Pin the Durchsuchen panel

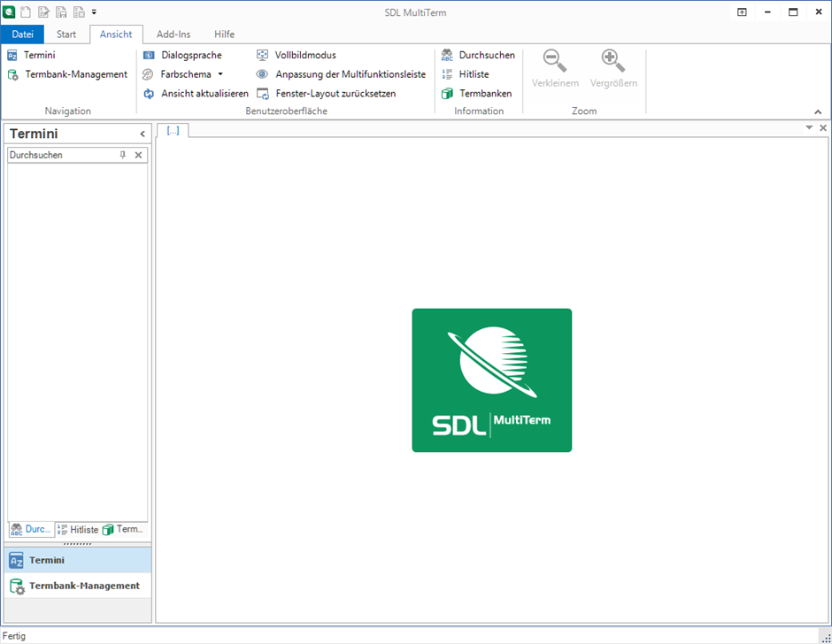122,155
